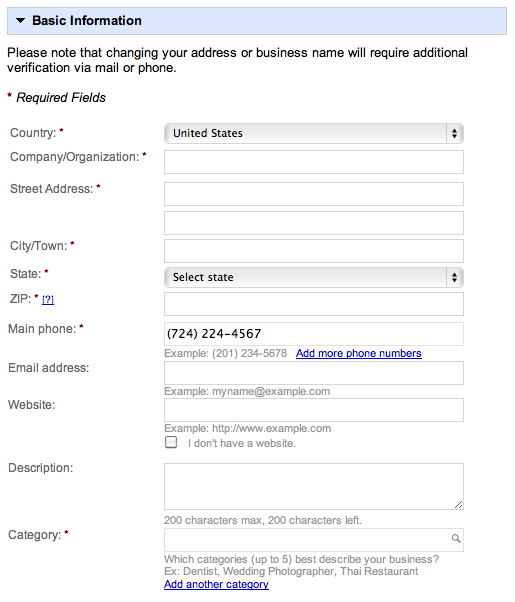Click the Website URL input field
515x602 pixels.
pyautogui.click(x=314, y=410)
